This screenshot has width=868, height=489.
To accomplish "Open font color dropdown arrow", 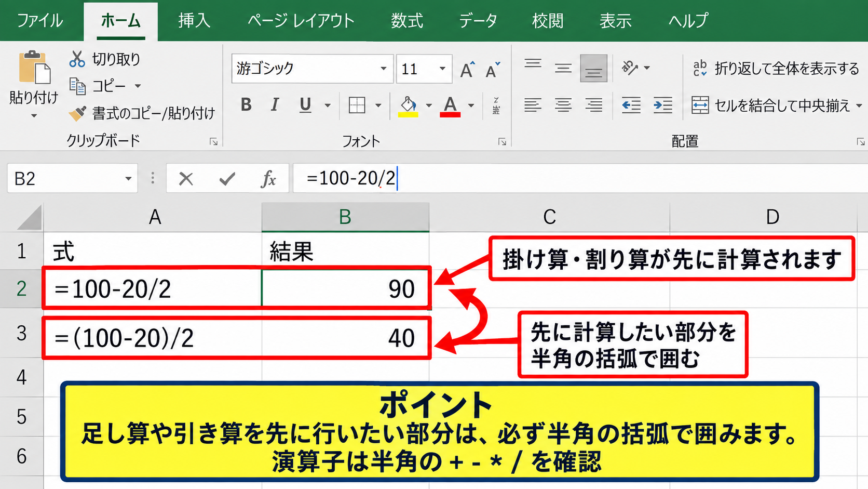I will (x=471, y=105).
